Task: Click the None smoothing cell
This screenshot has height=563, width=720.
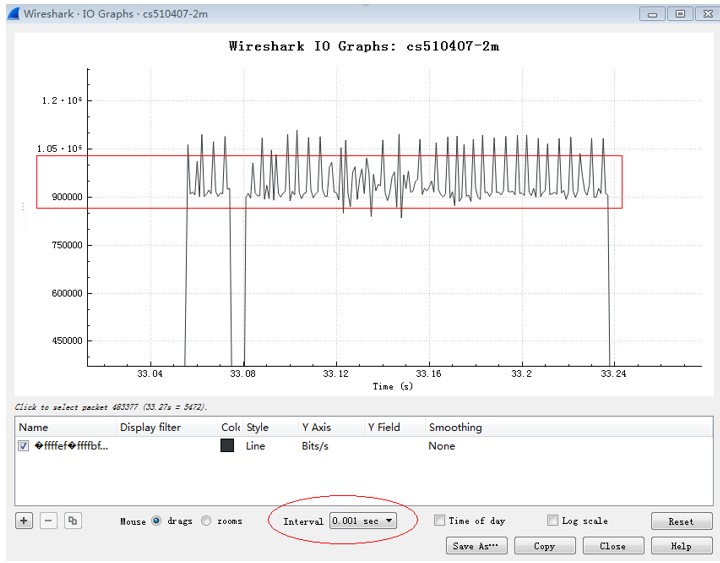Action: pyautogui.click(x=442, y=446)
